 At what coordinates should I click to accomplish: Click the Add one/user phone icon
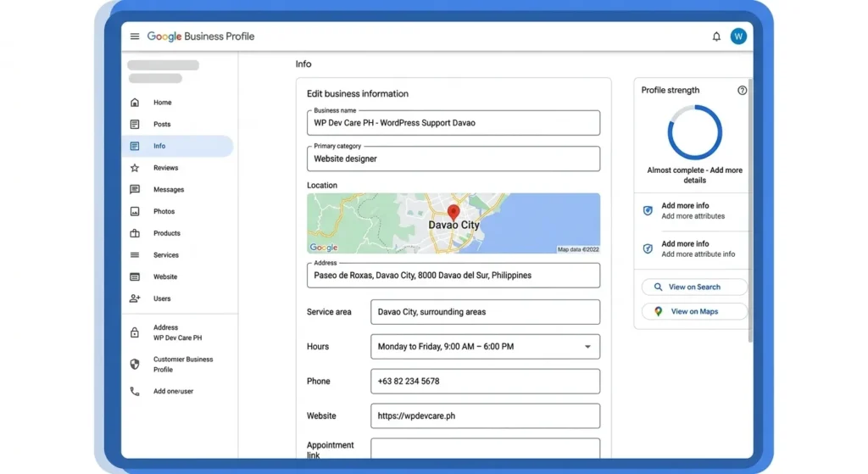[x=135, y=391]
